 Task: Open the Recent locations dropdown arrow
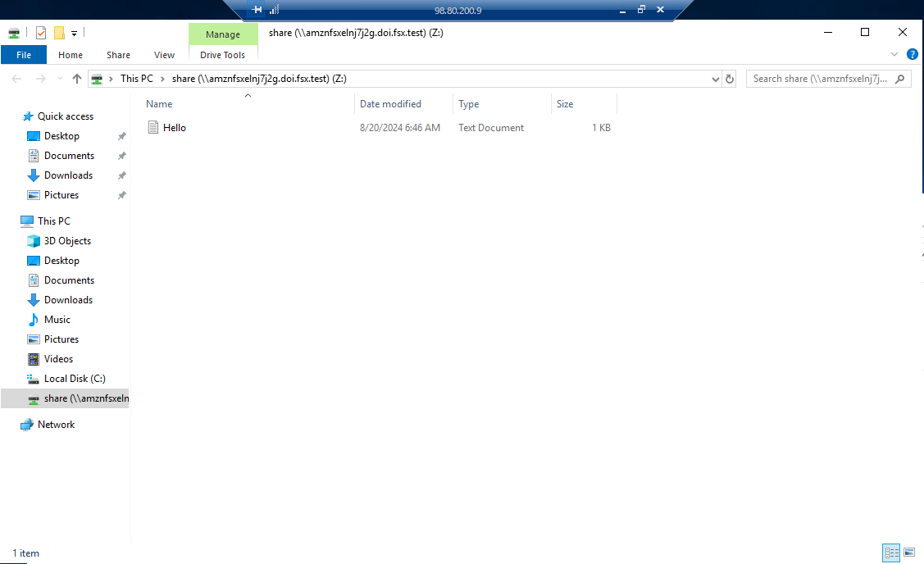[60, 79]
